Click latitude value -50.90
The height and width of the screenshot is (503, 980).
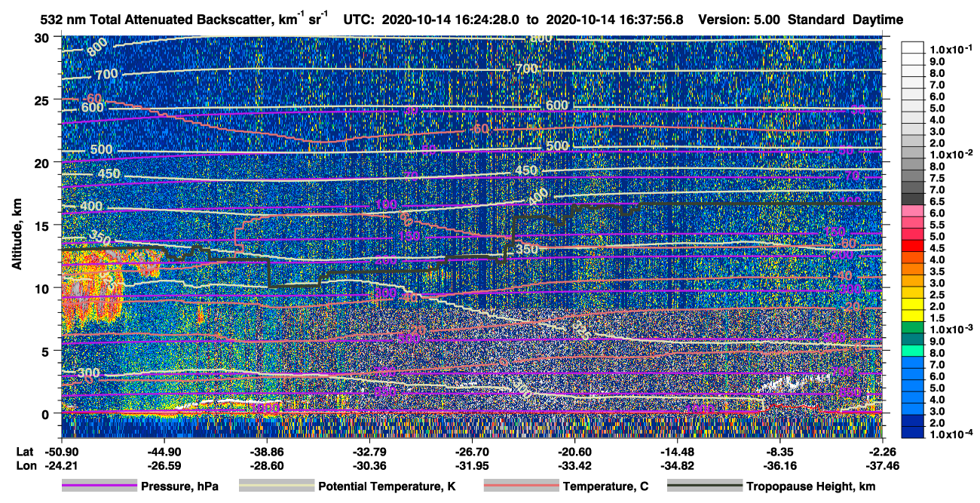tap(62, 453)
